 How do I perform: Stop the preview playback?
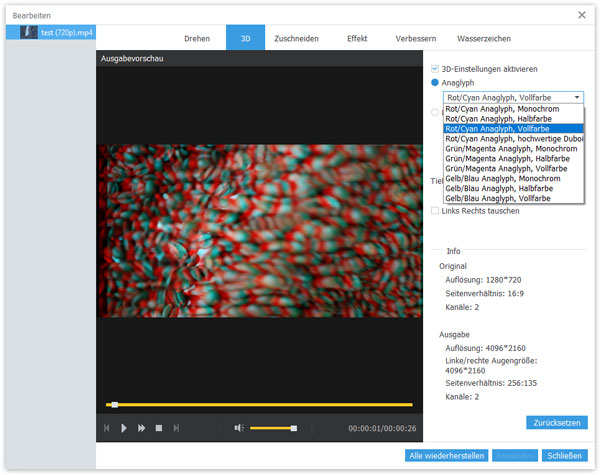pos(159,428)
